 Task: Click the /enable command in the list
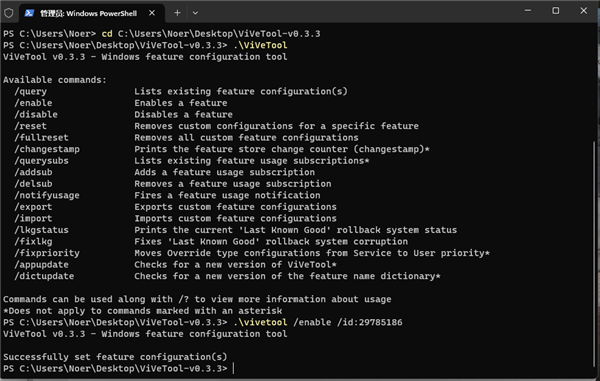[33, 103]
